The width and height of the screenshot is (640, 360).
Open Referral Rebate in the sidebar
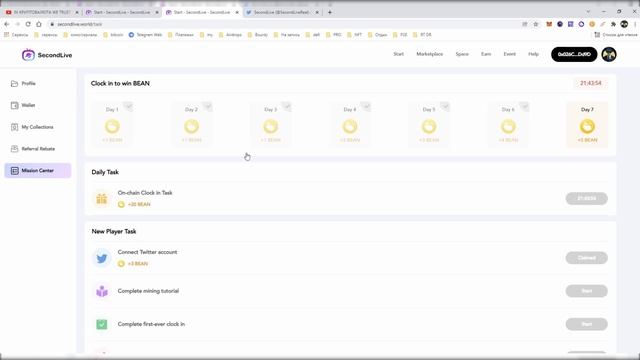pos(33,149)
